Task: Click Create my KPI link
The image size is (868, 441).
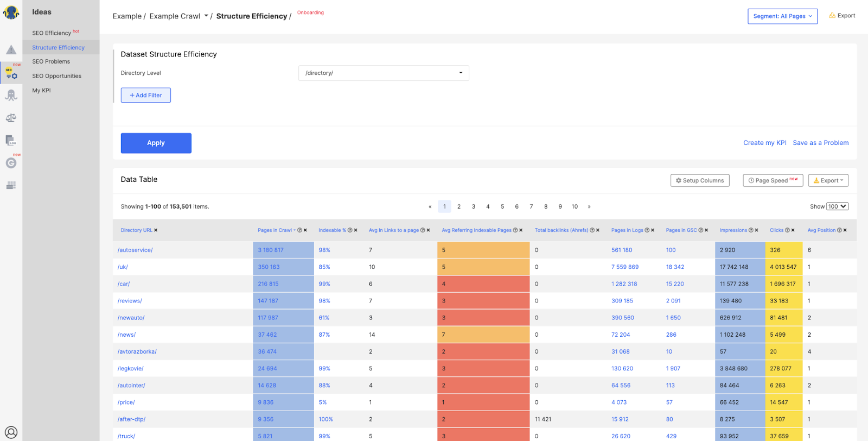Action: tap(765, 143)
